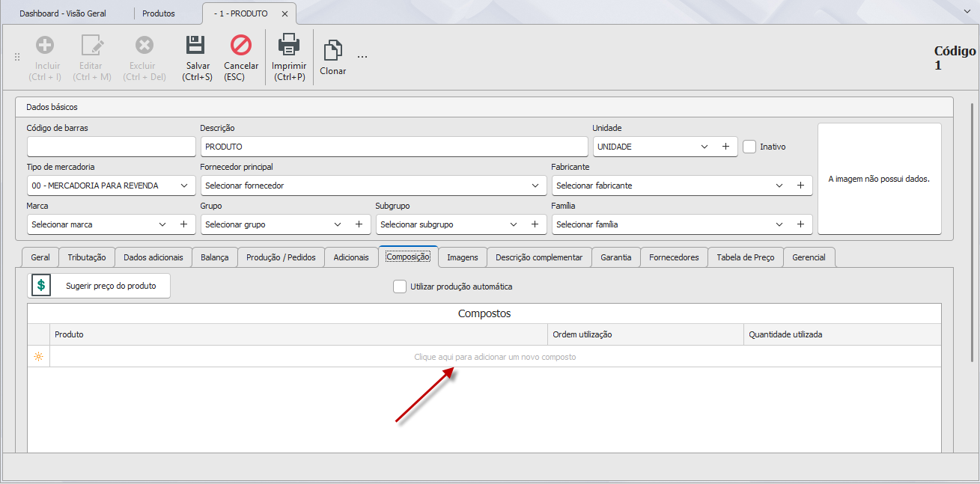980x484 pixels.
Task: Switch to the Tributação tab
Action: 87,257
